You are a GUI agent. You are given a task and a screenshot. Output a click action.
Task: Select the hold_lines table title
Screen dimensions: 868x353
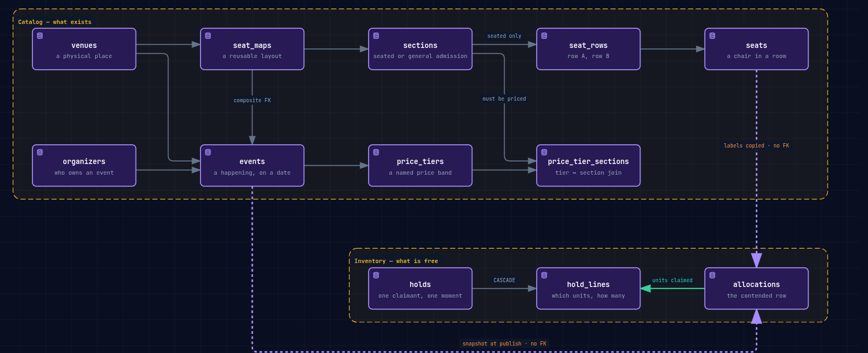588,285
